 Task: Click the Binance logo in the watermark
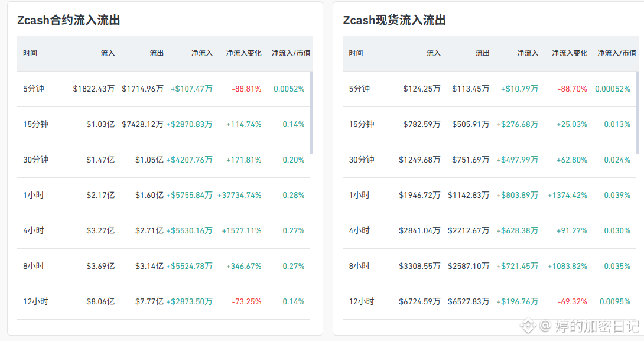[529, 326]
